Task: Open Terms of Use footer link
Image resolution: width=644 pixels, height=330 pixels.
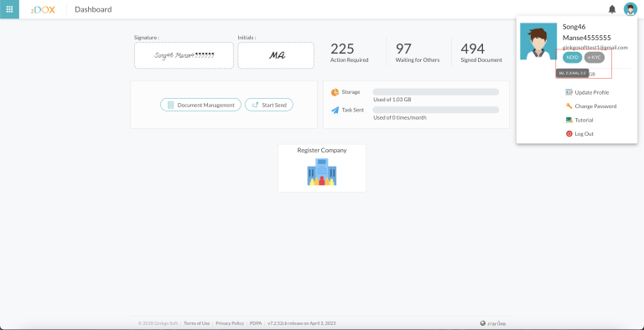Action: click(196, 323)
